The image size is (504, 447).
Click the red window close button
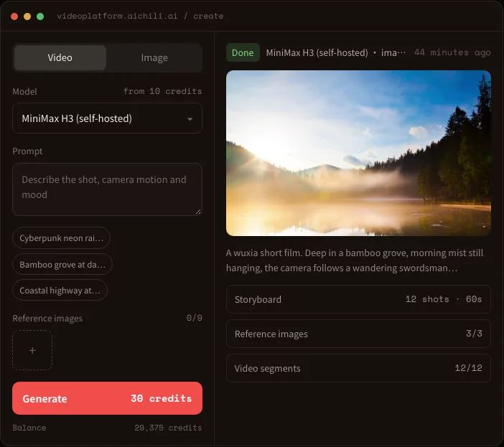[14, 17]
